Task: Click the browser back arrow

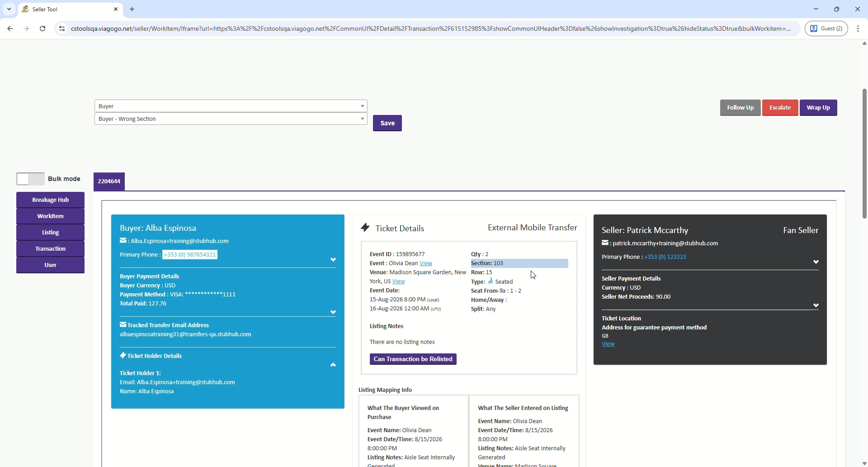Action: tap(10, 29)
